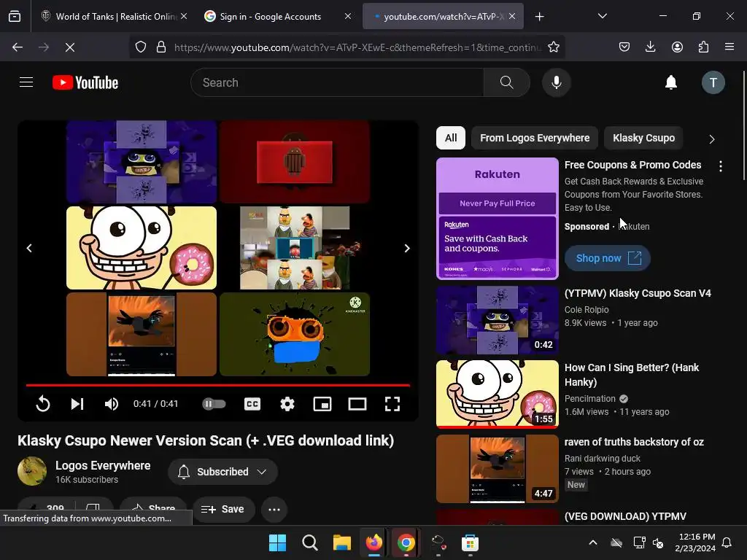Mute the video volume

coord(112,404)
